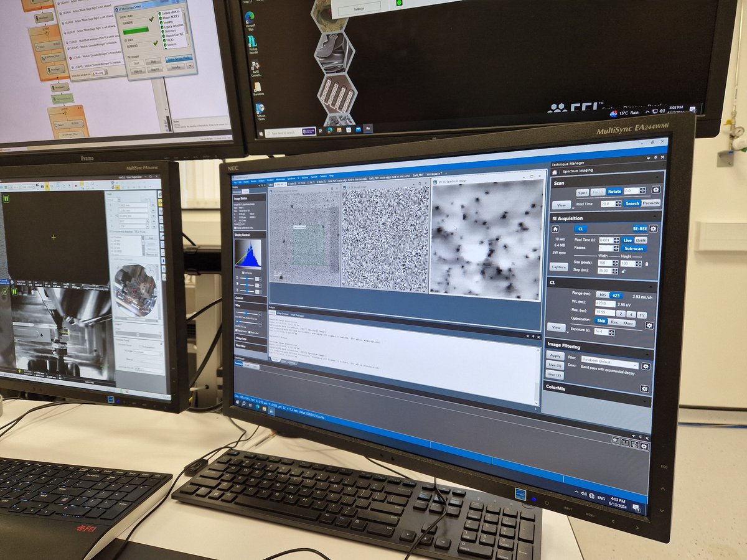747x560 pixels.
Task: Collapse the CL panel header arrow
Action: click(651, 287)
